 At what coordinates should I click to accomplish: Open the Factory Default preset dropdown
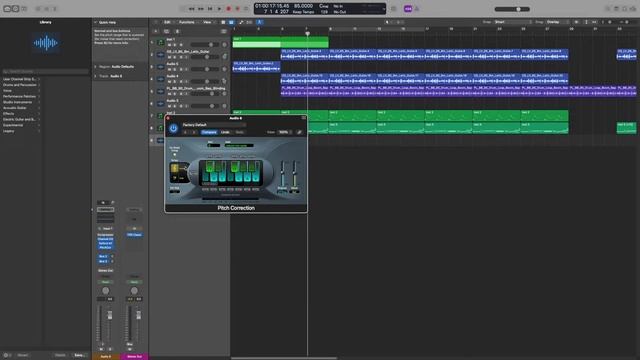click(213, 125)
